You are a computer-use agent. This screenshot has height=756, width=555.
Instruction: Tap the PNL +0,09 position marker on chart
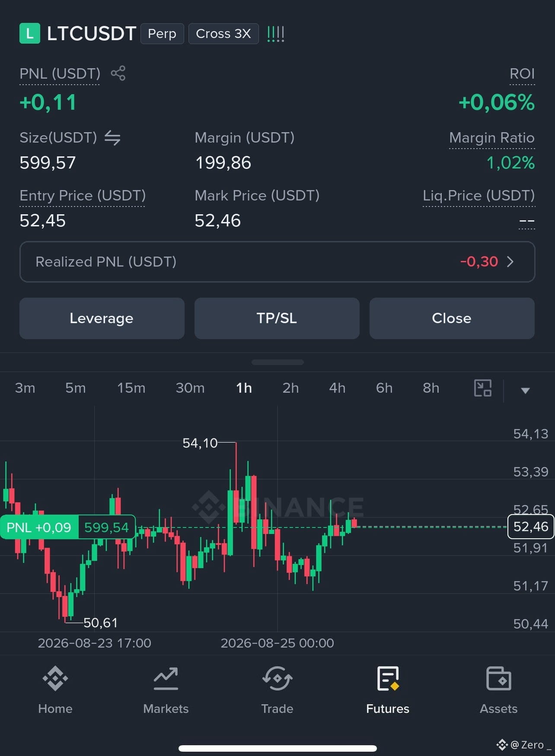click(x=39, y=527)
